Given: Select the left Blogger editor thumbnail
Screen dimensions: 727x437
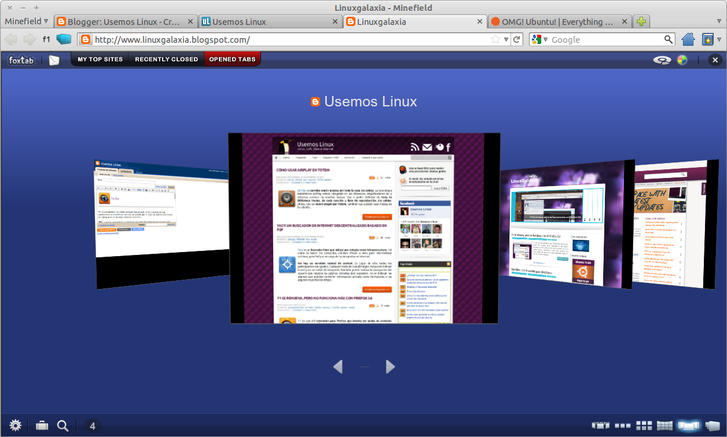Looking at the screenshot, I should [161, 224].
